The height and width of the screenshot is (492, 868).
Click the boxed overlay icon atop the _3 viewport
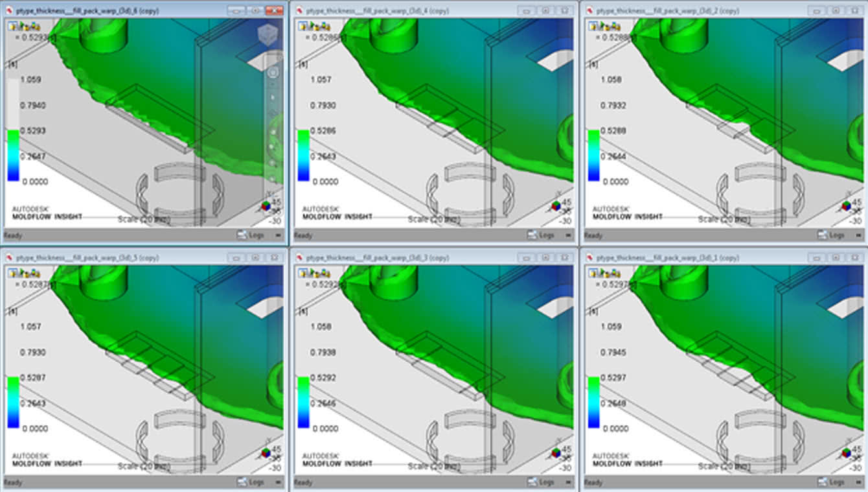click(302, 272)
